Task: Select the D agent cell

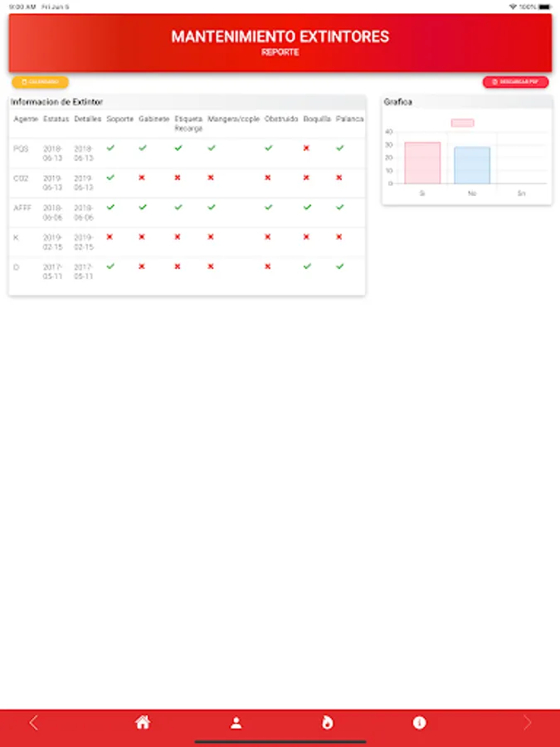Action: (17, 266)
